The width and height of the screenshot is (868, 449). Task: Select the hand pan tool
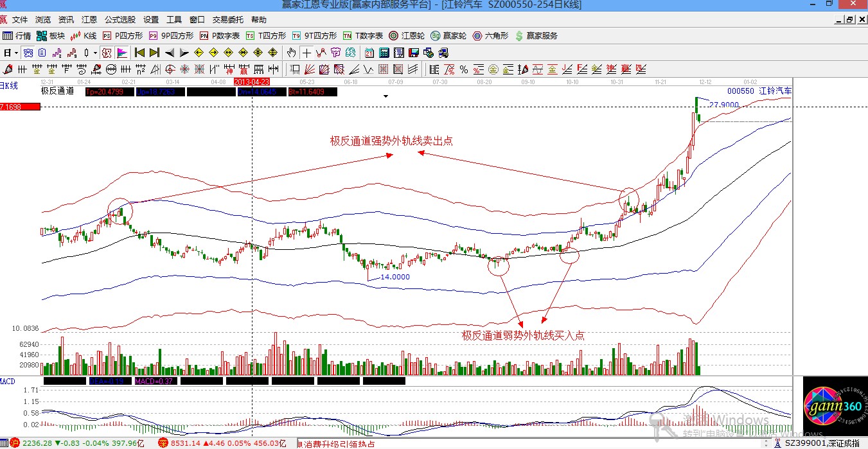click(x=292, y=53)
